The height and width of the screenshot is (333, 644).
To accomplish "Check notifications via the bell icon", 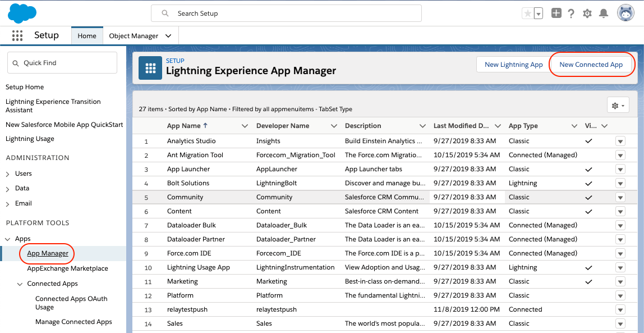I will pos(603,13).
